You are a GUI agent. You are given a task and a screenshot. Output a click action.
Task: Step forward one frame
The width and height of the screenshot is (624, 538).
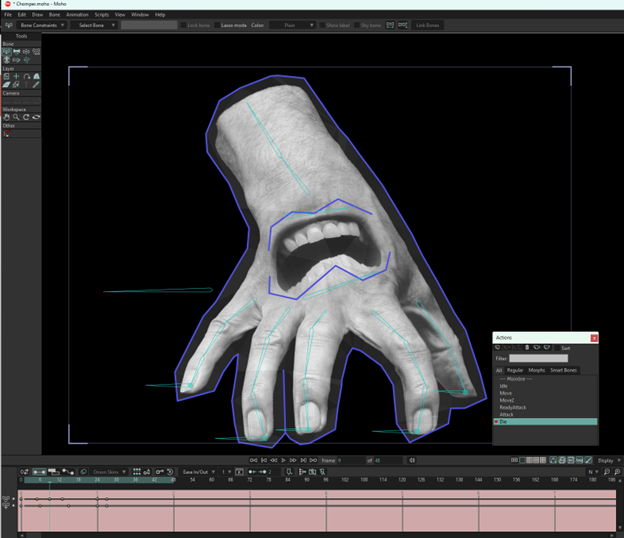293,460
